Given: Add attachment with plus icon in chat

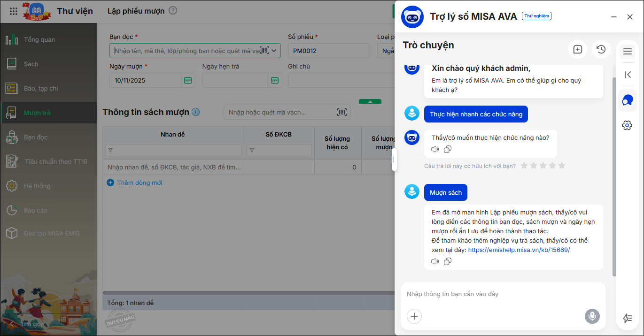Looking at the screenshot, I should coord(414,316).
